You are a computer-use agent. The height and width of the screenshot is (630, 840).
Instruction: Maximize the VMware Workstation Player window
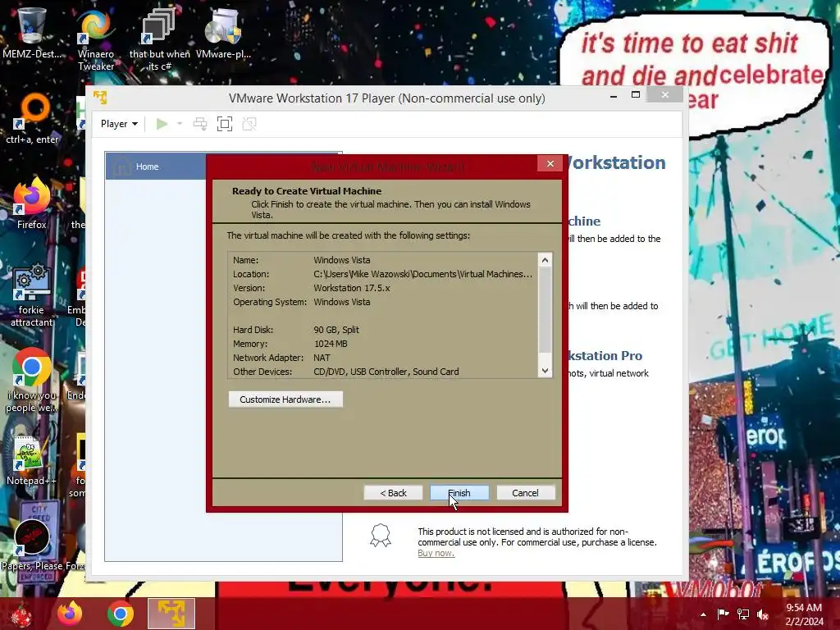(x=636, y=95)
